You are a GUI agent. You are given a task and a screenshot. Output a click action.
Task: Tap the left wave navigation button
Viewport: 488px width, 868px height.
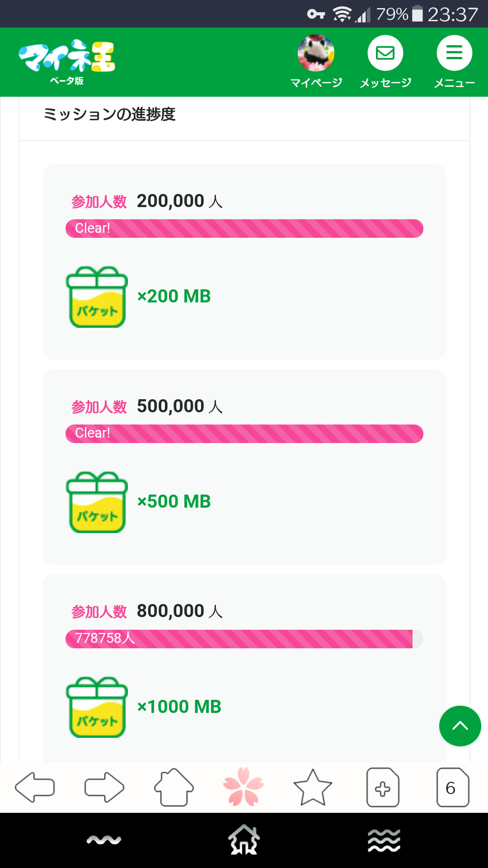pyautogui.click(x=104, y=840)
